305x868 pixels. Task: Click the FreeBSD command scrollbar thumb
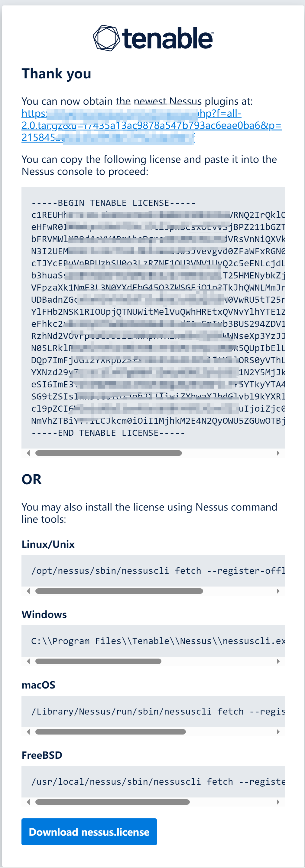tap(112, 802)
